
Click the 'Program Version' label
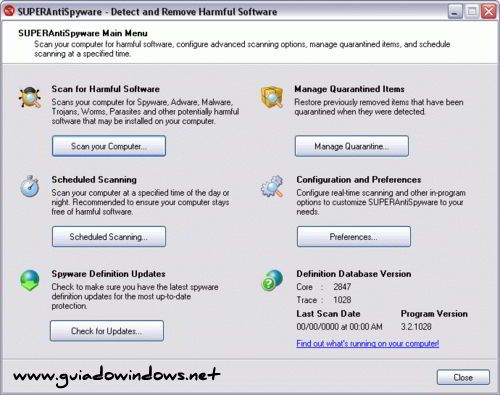point(434,314)
